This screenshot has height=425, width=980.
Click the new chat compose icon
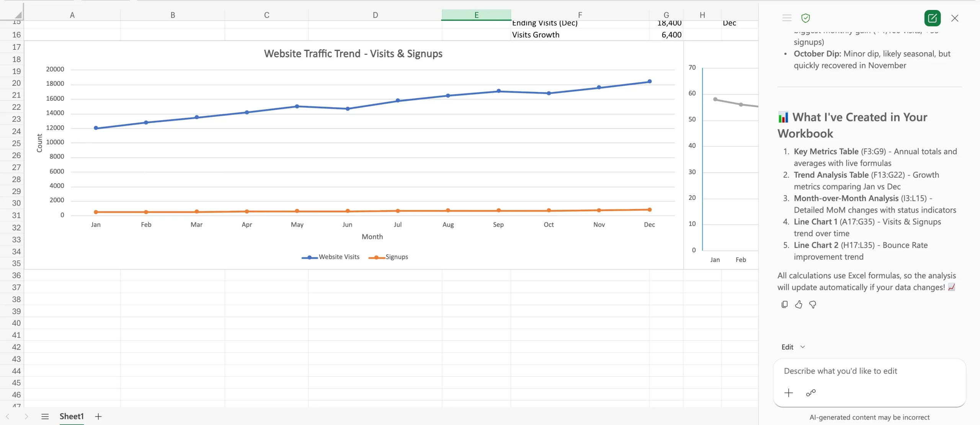click(x=932, y=18)
